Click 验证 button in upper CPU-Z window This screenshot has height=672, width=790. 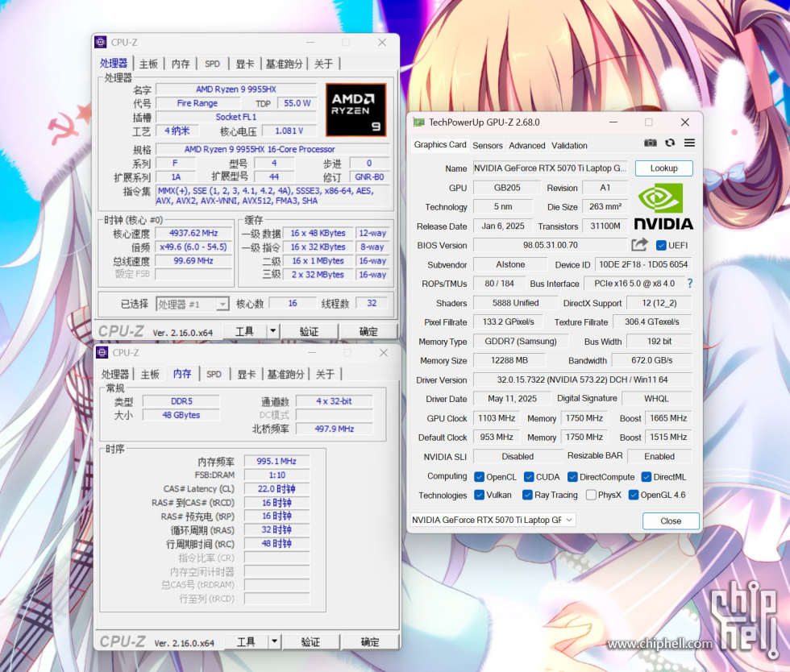tap(310, 331)
